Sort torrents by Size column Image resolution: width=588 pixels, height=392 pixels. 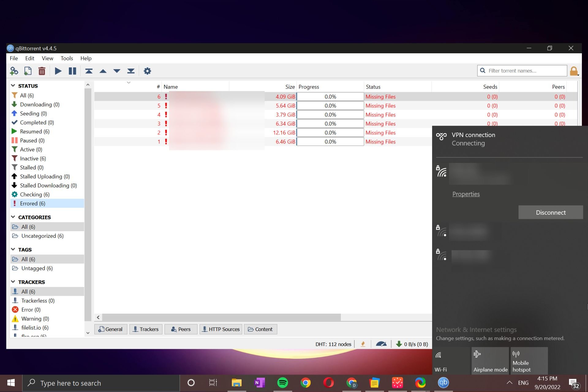(290, 87)
